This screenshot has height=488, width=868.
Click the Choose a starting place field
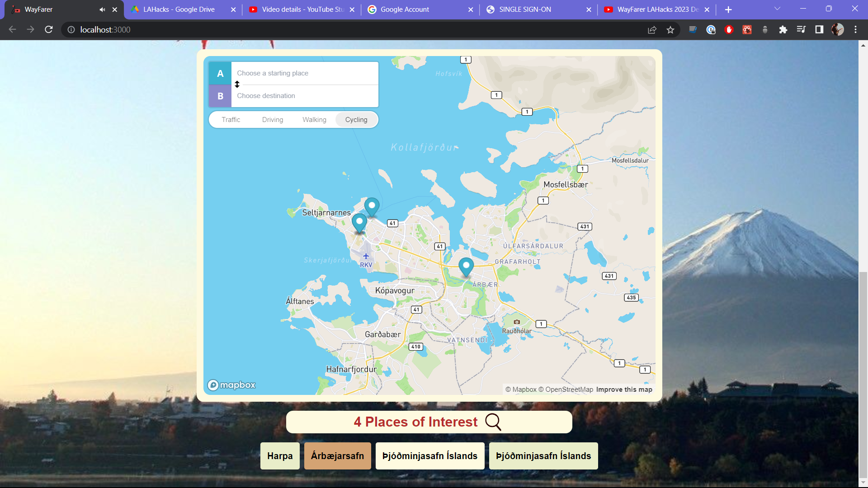[304, 73]
